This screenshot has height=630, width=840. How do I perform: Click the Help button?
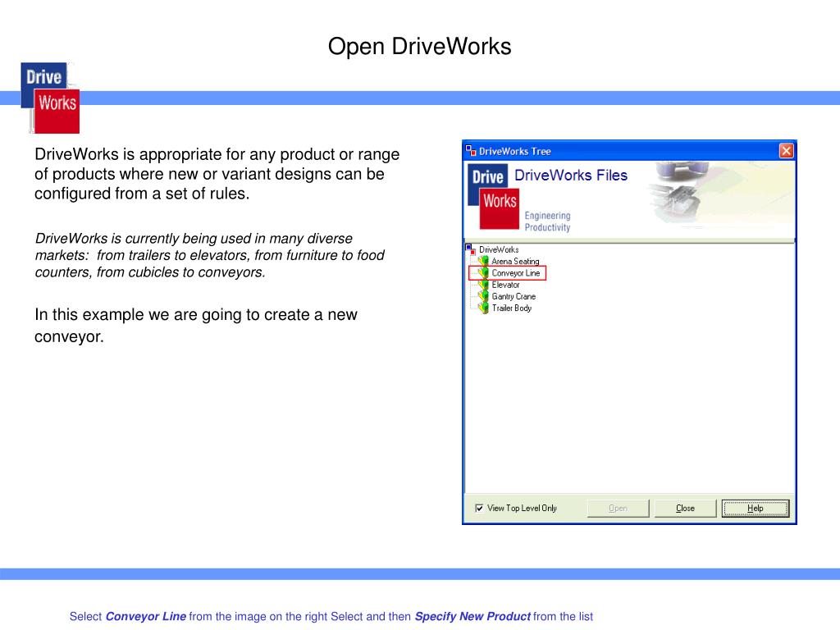[x=756, y=509]
